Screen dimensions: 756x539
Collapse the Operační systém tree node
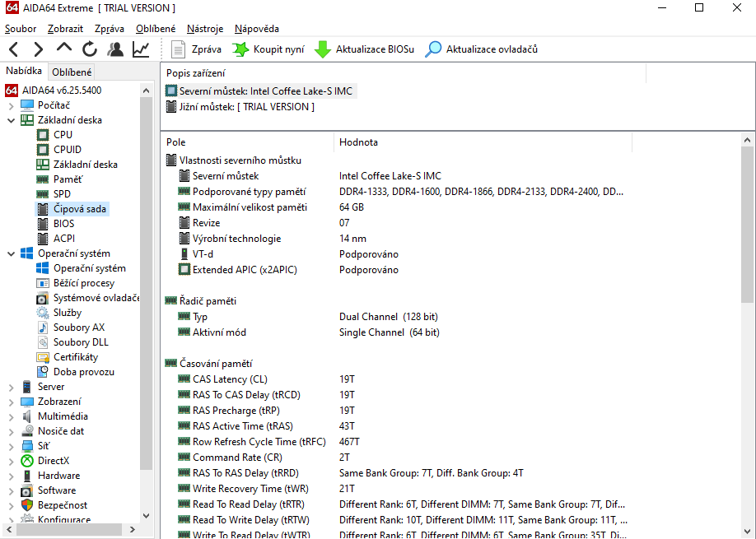(11, 253)
